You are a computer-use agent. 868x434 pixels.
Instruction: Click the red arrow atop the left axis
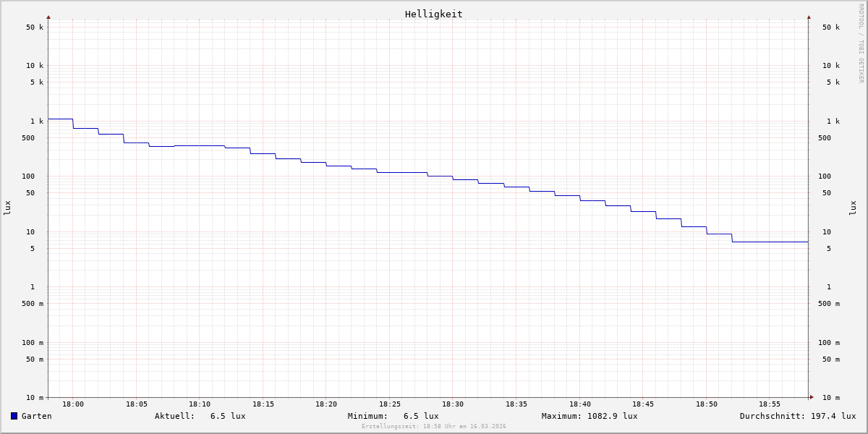pyautogui.click(x=48, y=17)
